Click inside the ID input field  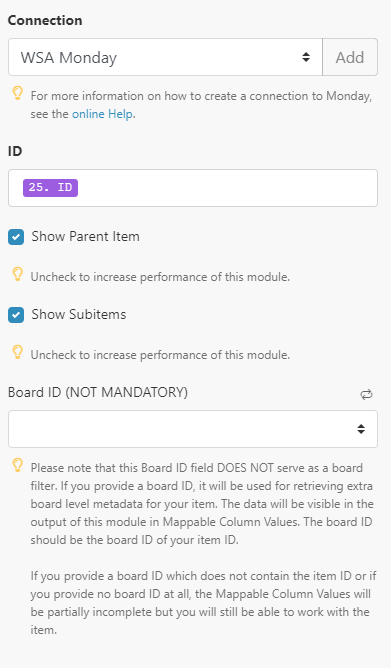(193, 188)
